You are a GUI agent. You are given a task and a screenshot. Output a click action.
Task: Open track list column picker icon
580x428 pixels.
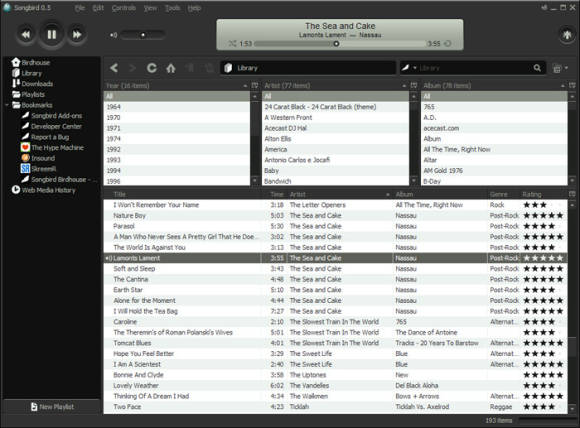point(572,194)
